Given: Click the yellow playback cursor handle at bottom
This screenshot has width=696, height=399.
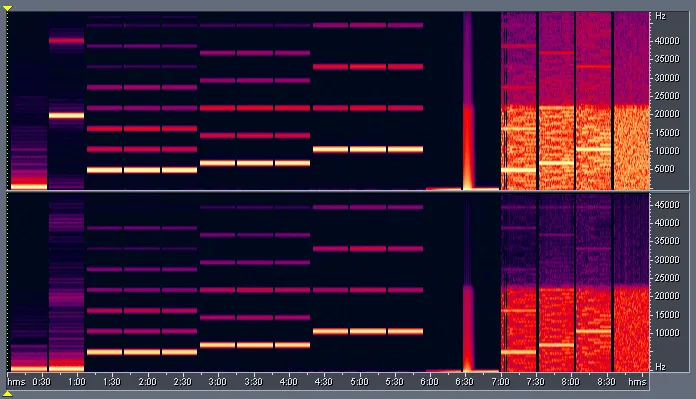Looking at the screenshot, I should [8, 394].
